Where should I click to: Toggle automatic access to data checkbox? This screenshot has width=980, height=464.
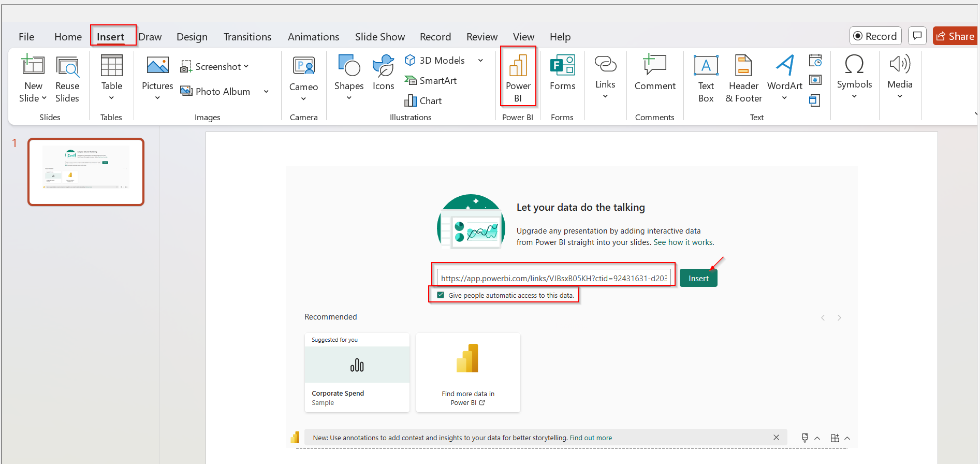[441, 295]
